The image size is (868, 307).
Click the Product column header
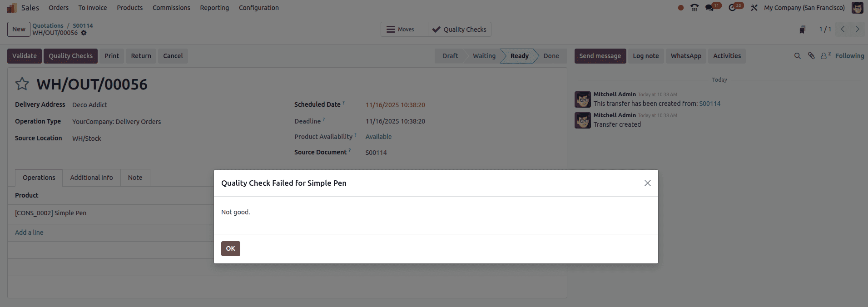(27, 195)
